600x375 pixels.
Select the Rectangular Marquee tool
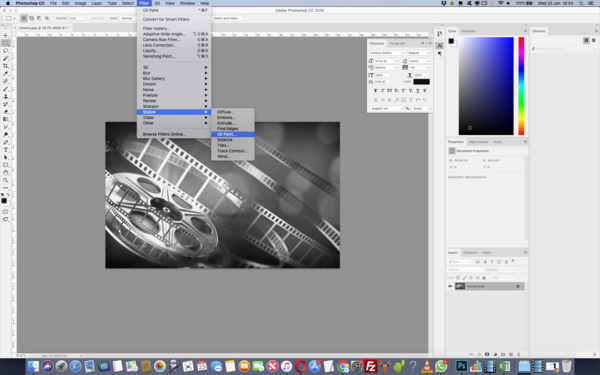[x=6, y=43]
